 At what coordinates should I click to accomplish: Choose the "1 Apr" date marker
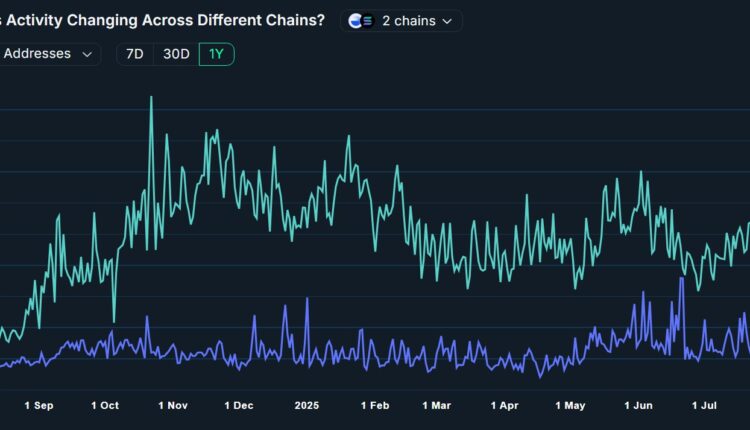tap(505, 405)
